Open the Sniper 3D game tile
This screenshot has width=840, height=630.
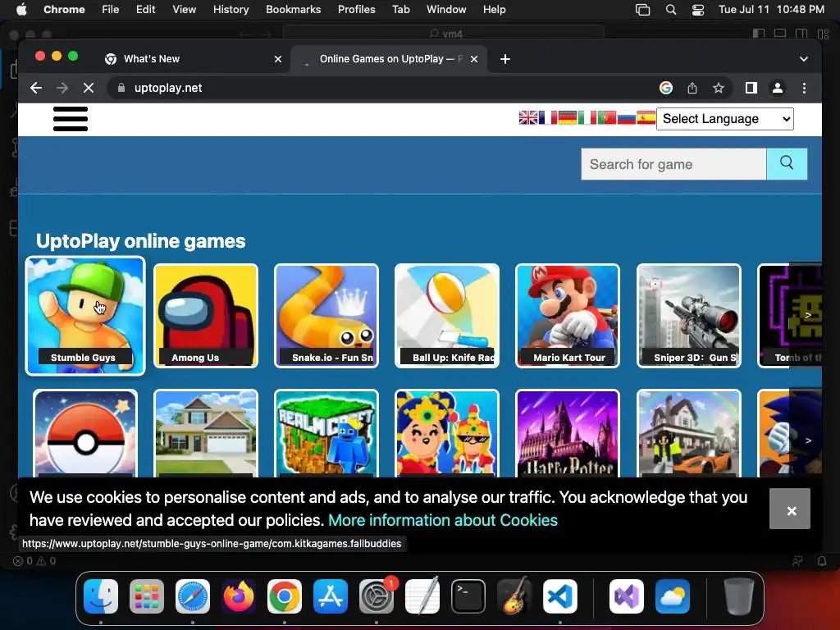pyautogui.click(x=688, y=316)
